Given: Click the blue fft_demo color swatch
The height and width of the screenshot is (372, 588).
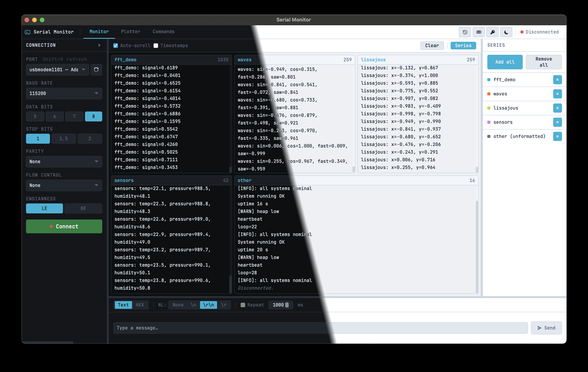Looking at the screenshot, I should point(489,80).
